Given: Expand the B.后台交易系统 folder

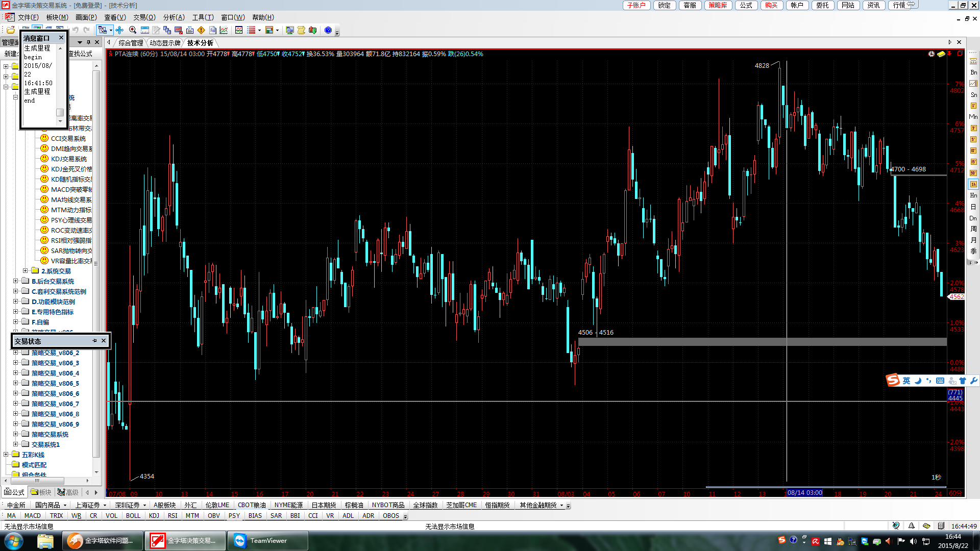Looking at the screenshot, I should pyautogui.click(x=15, y=281).
